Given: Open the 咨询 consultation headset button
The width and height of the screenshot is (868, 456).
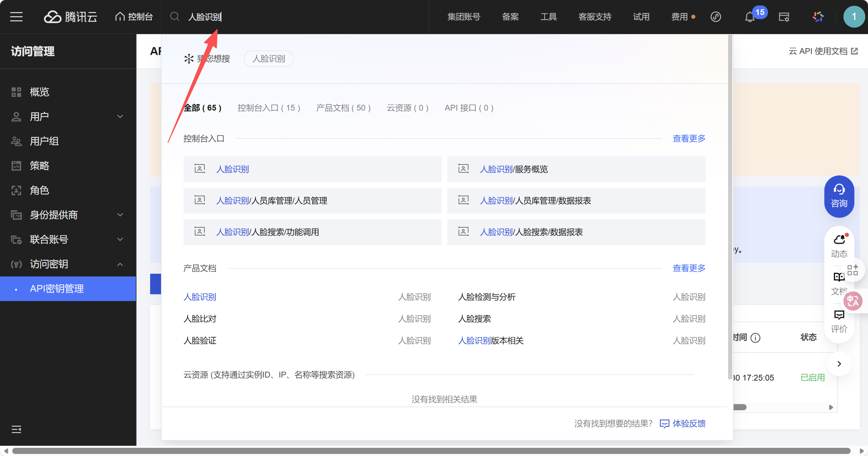Looking at the screenshot, I should (839, 196).
